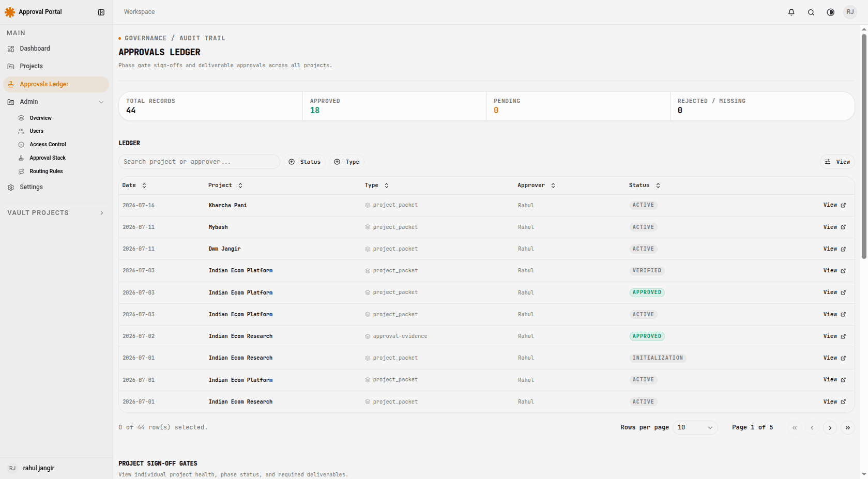Open the Rows per page dropdown
This screenshot has height=479, width=868.
click(x=695, y=427)
